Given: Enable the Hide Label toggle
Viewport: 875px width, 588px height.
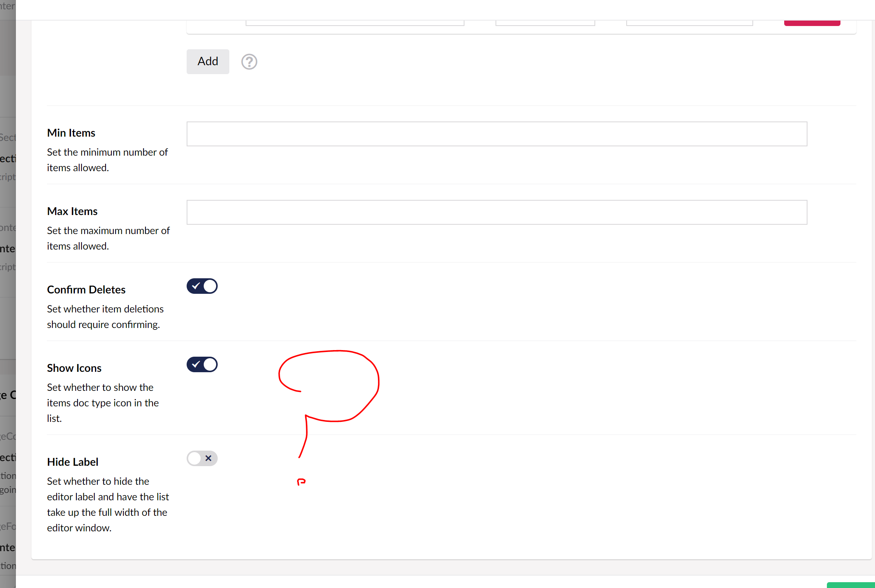Looking at the screenshot, I should point(202,458).
